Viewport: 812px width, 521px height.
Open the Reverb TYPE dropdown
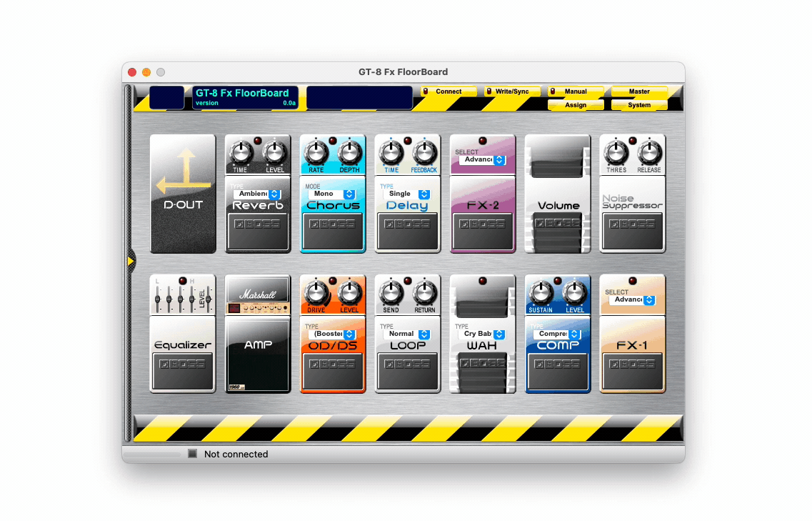[x=257, y=194]
